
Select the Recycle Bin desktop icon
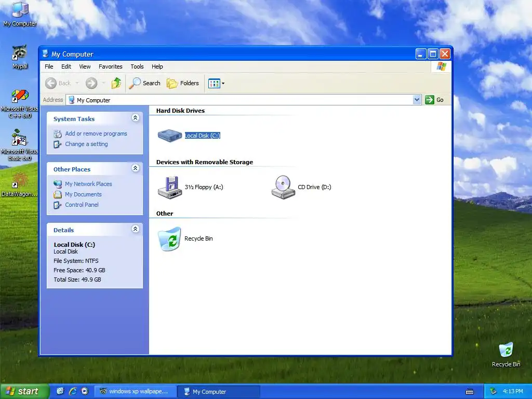(x=506, y=355)
